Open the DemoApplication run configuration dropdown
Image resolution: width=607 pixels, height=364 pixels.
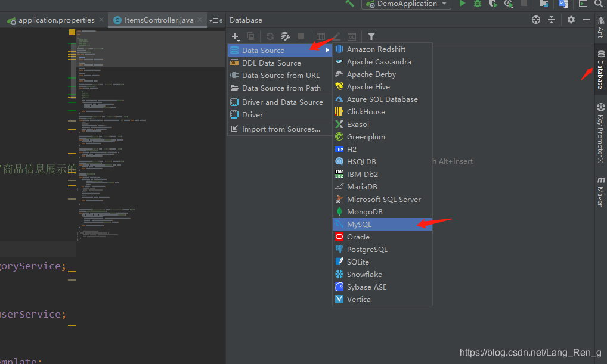pyautogui.click(x=406, y=4)
